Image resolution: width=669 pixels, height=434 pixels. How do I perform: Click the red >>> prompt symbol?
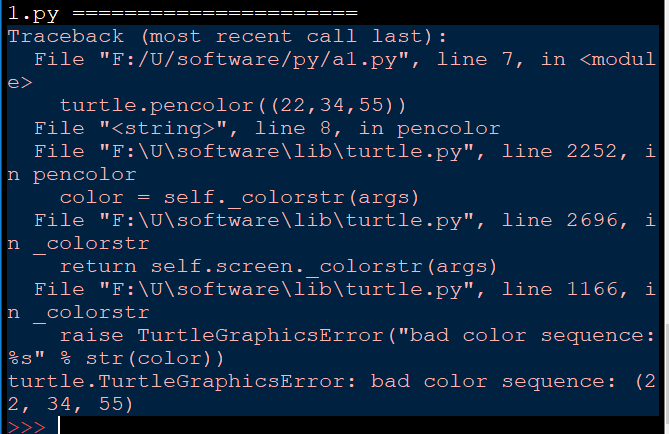coord(26,426)
